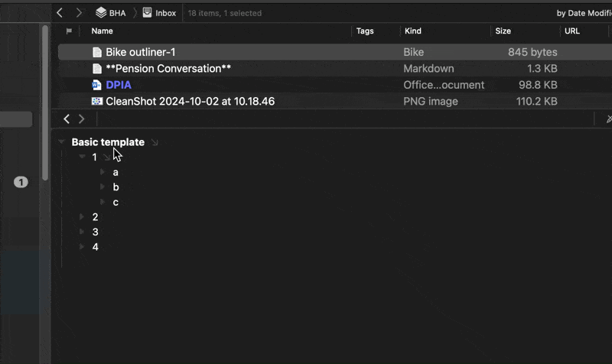
Task: Expand outline item 4
Action: [x=82, y=246]
